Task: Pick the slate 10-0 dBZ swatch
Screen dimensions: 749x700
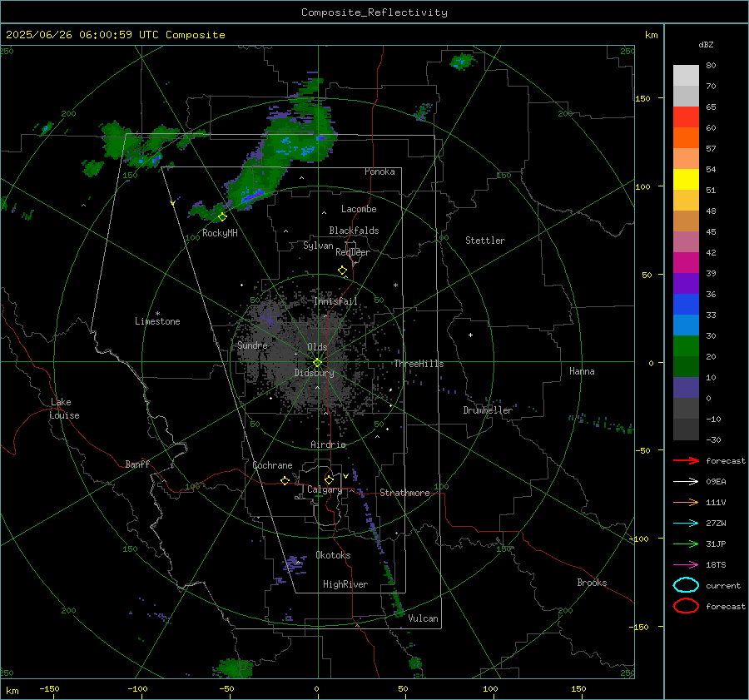Action: [x=686, y=388]
